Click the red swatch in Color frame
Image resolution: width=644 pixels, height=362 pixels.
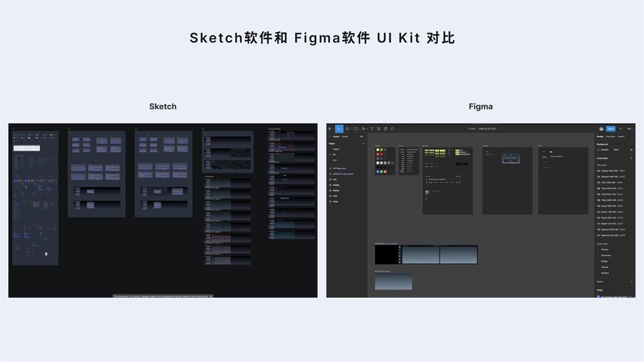[378, 154]
